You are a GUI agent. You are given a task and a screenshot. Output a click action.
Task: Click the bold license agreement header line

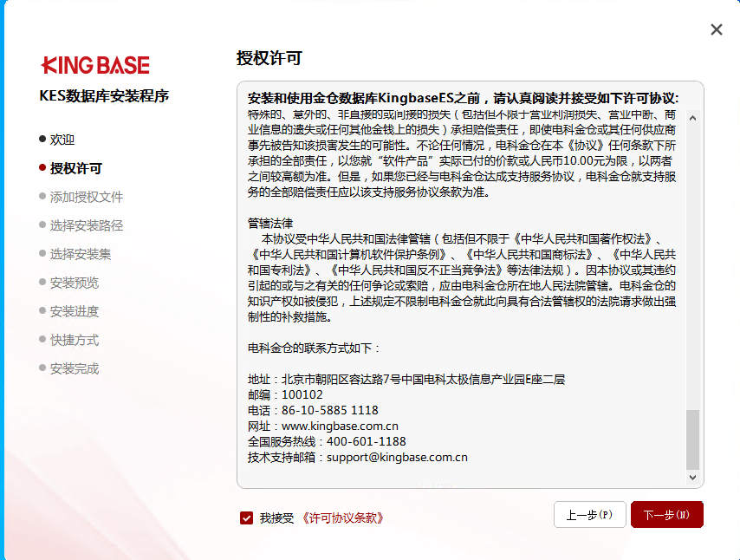(463, 98)
